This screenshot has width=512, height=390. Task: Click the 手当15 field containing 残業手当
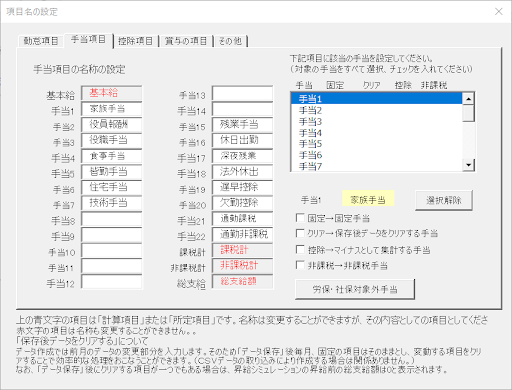pos(242,125)
